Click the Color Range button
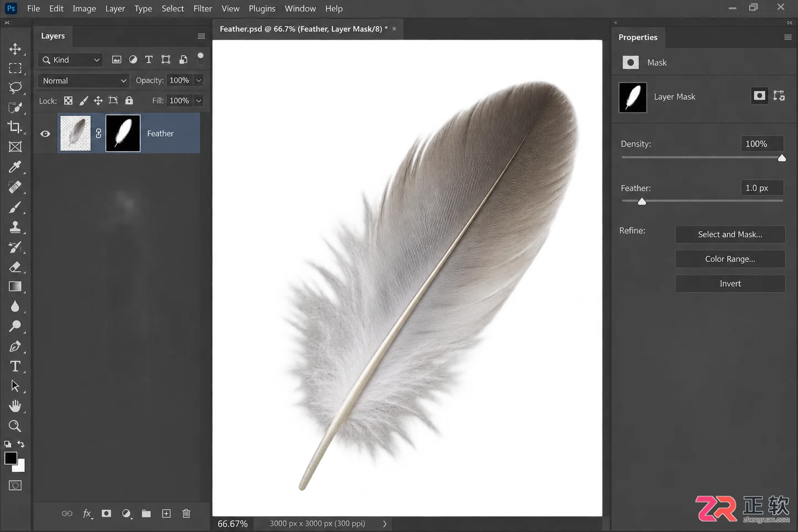Viewport: 798px width, 532px height. (730, 259)
